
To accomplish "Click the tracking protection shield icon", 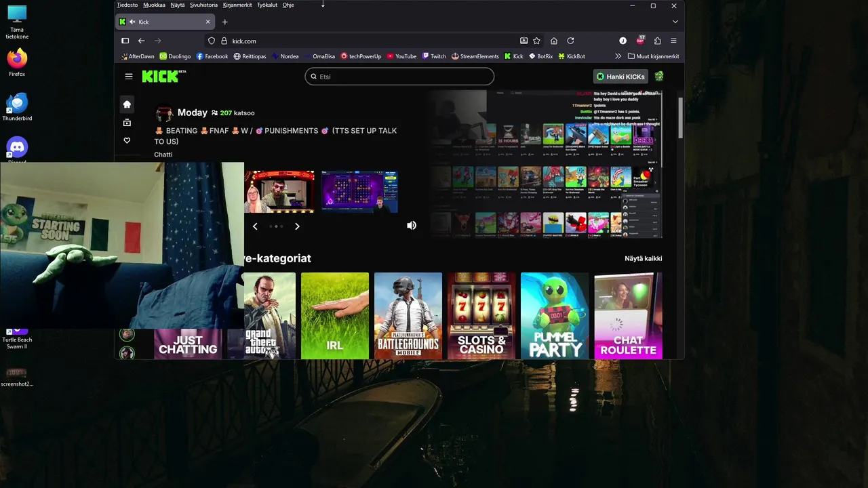I will pos(212,41).
